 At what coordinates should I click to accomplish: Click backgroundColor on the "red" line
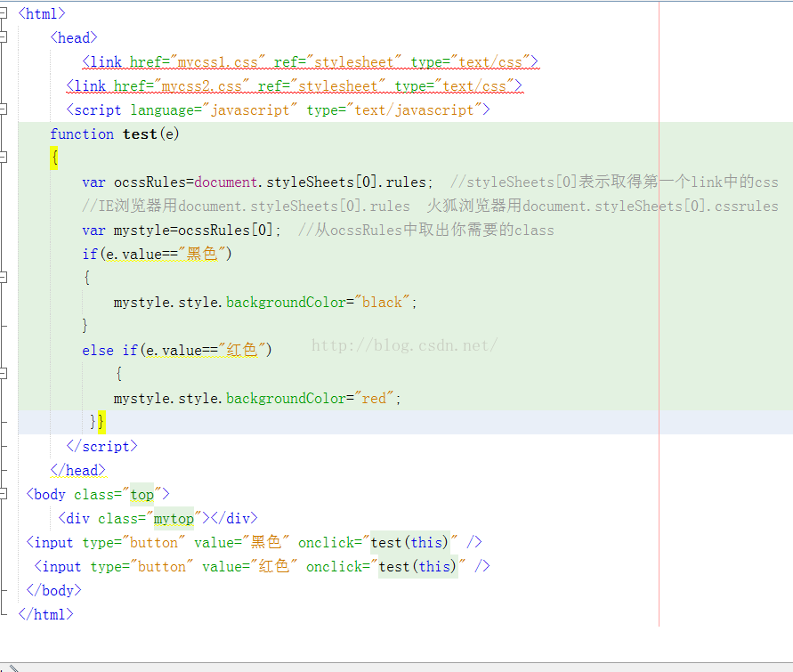pyautogui.click(x=286, y=399)
